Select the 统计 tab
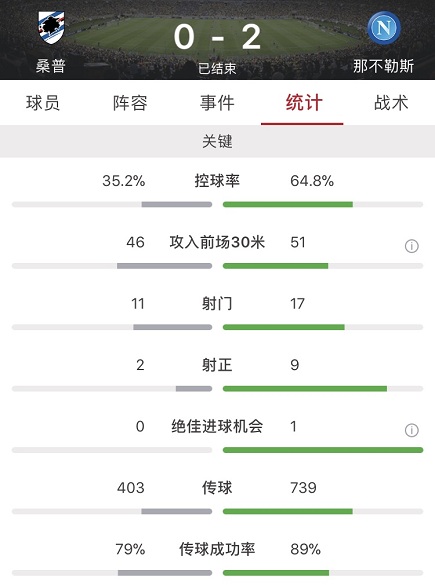The image size is (435, 585). coord(304,103)
